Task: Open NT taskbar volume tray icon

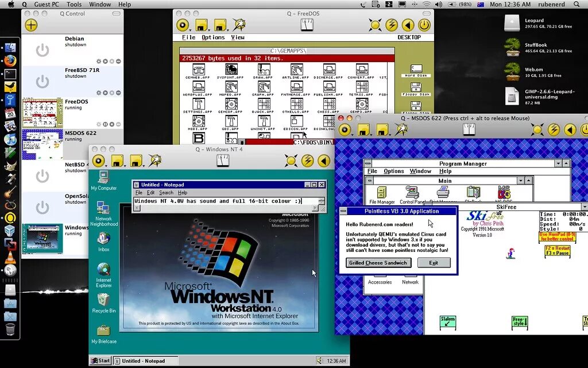Action: [x=319, y=361]
